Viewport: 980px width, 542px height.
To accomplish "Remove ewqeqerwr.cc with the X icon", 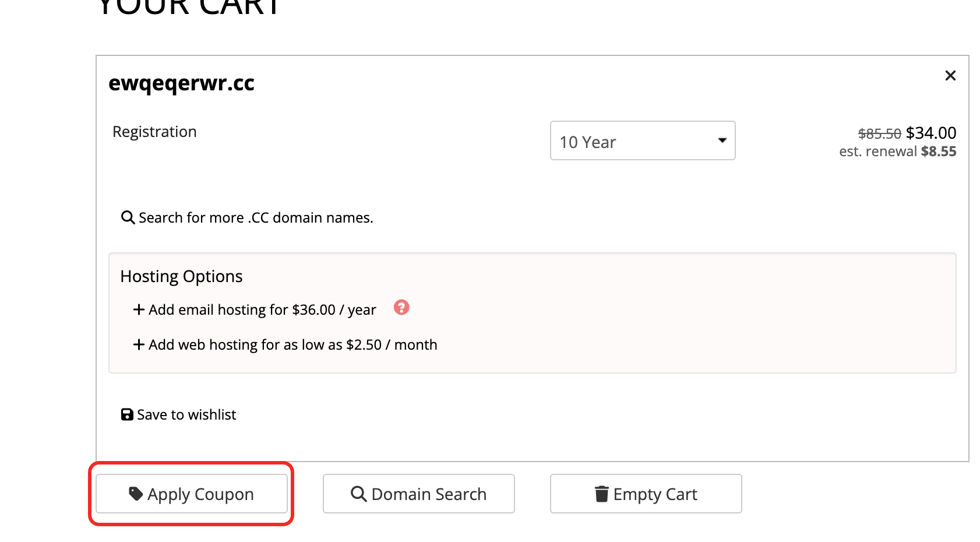I will (950, 75).
